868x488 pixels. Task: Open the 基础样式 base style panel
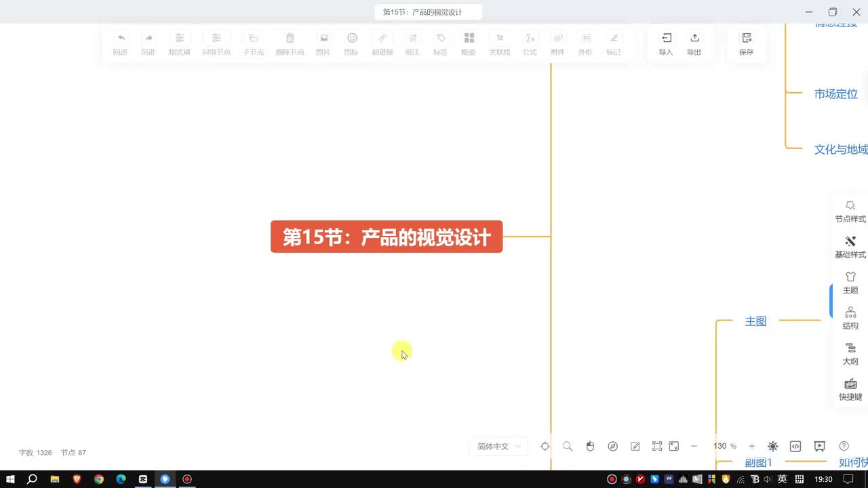click(850, 247)
